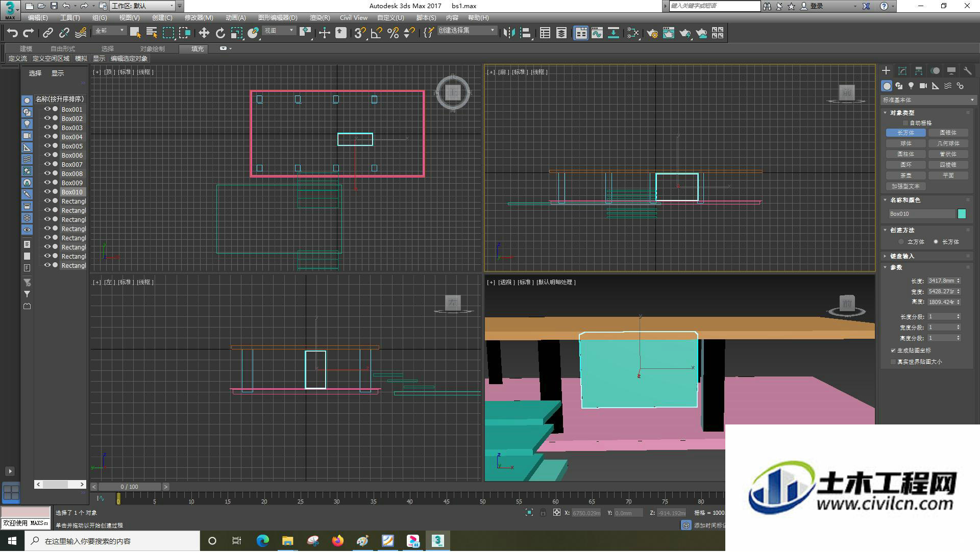980x552 pixels.
Task: Click the Box010 name input field
Action: pos(922,214)
